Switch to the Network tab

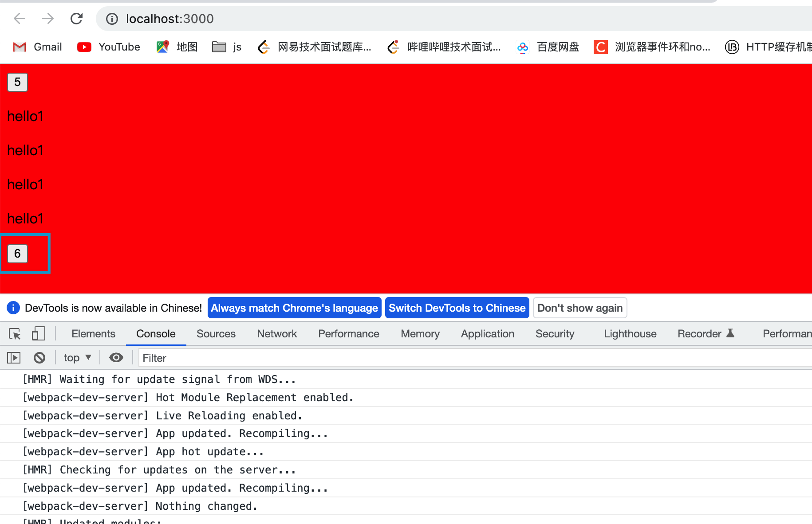coord(277,334)
